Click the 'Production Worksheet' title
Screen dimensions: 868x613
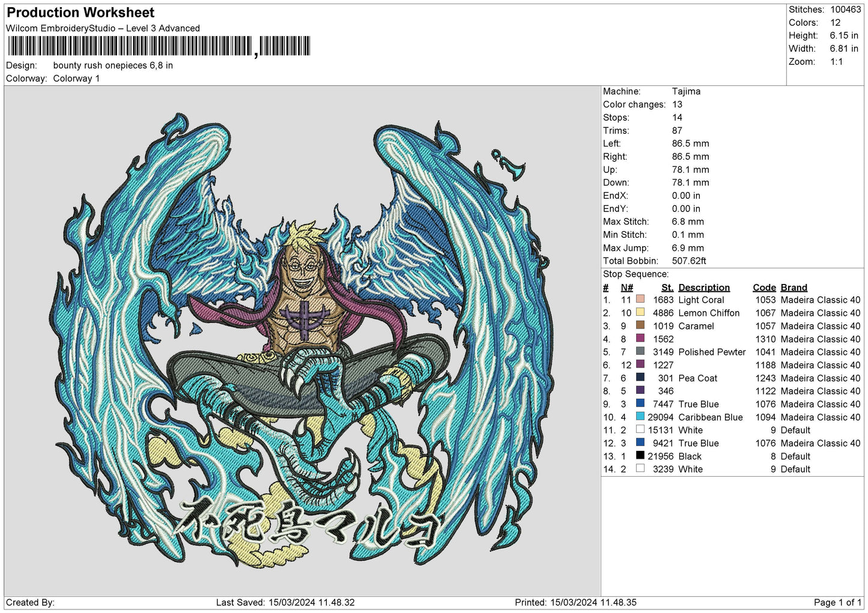(x=80, y=13)
